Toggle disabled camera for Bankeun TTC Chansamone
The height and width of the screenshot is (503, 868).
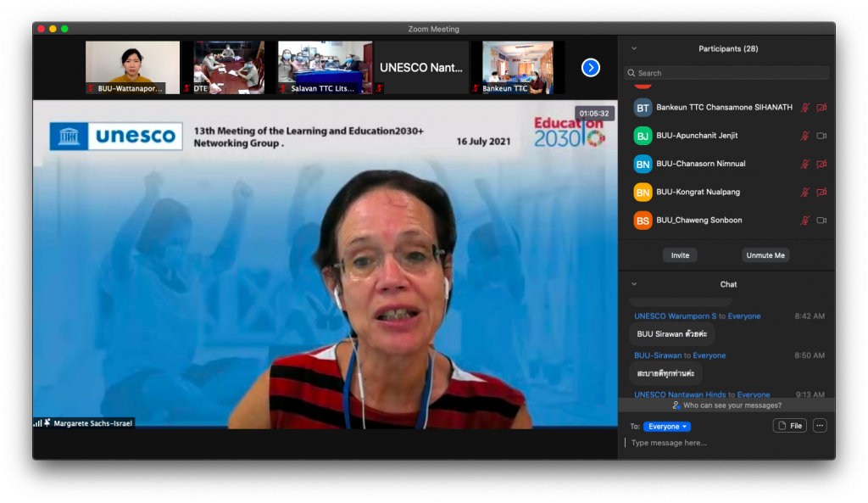tap(821, 108)
